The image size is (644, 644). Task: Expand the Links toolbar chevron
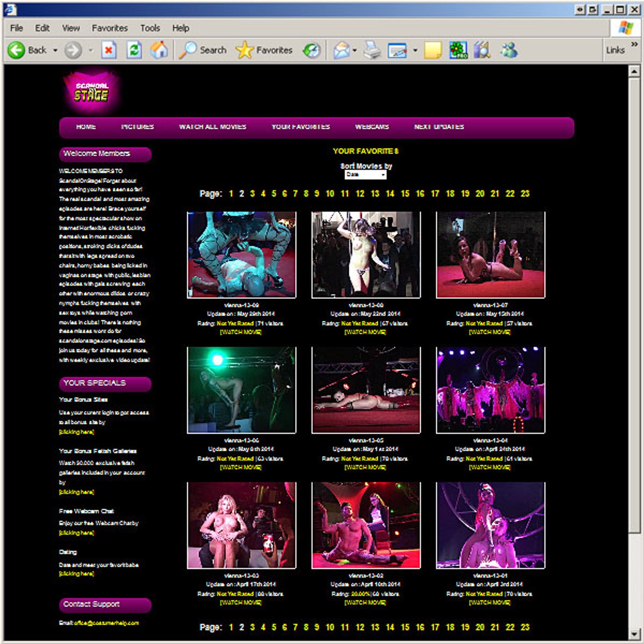634,44
